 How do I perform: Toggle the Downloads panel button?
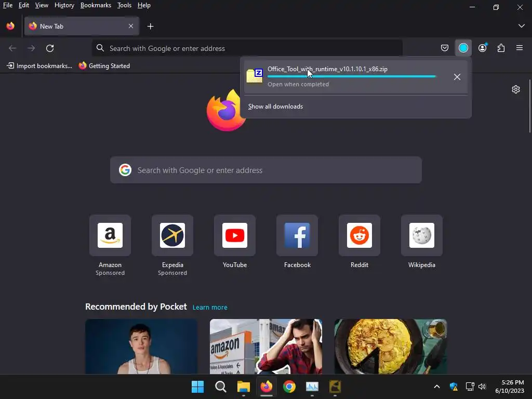(463, 48)
